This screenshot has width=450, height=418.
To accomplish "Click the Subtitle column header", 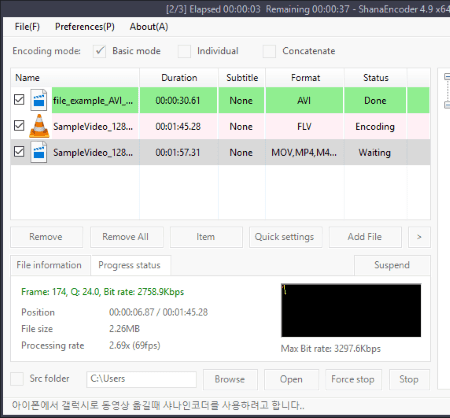I will point(242,78).
